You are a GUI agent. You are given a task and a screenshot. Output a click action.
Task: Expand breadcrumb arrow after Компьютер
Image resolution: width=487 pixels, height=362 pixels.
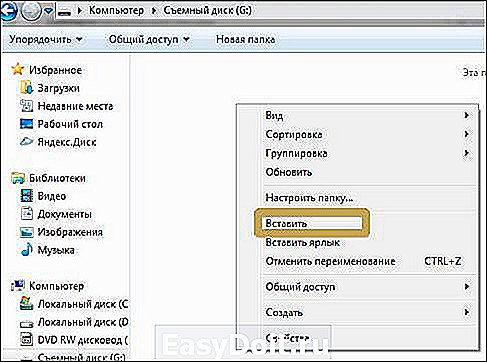coord(154,11)
